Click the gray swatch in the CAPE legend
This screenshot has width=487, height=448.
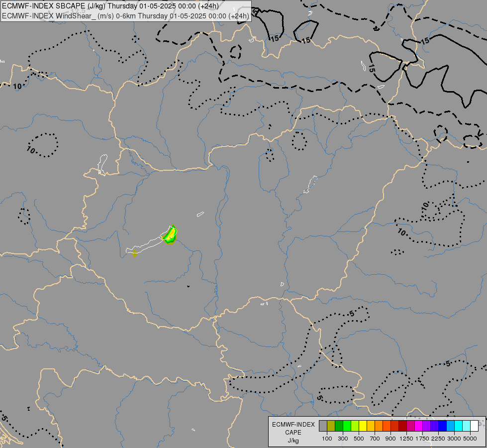pyautogui.click(x=323, y=426)
